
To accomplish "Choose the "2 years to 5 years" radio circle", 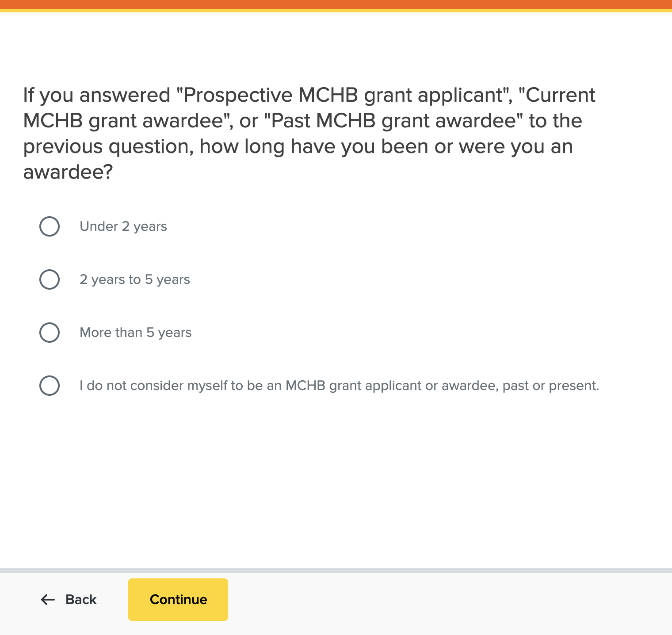I will [x=50, y=279].
